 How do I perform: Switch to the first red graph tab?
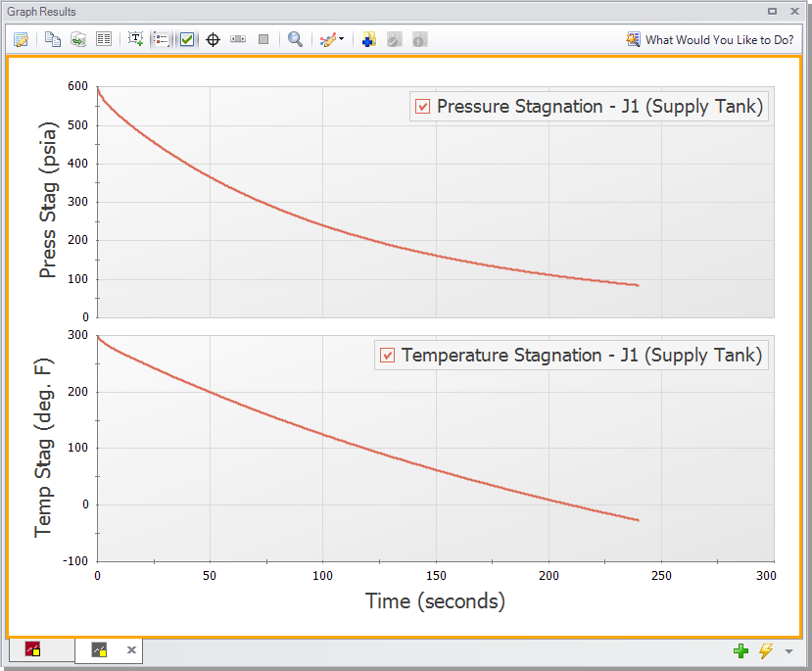pos(32,649)
